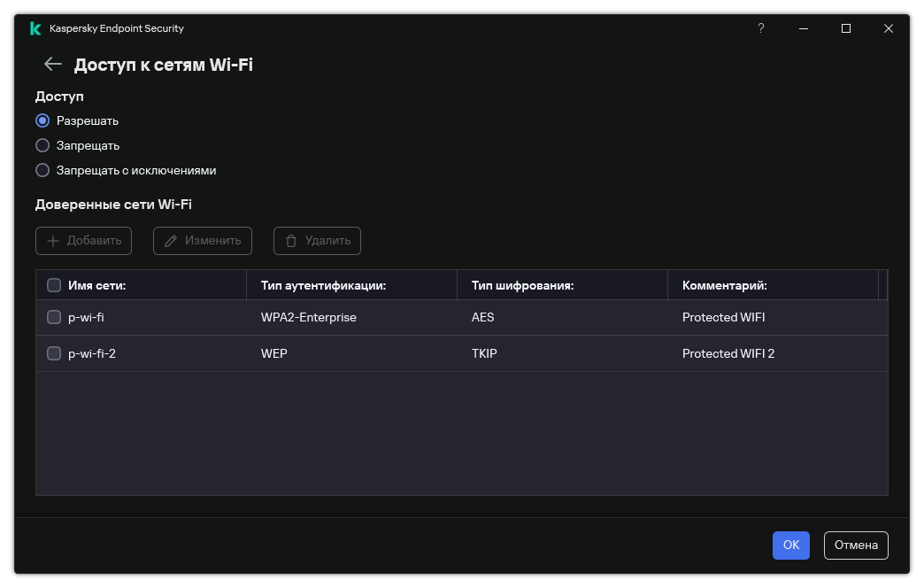924x588 pixels.
Task: Sort by Тип шифрования column header
Action: click(x=562, y=285)
